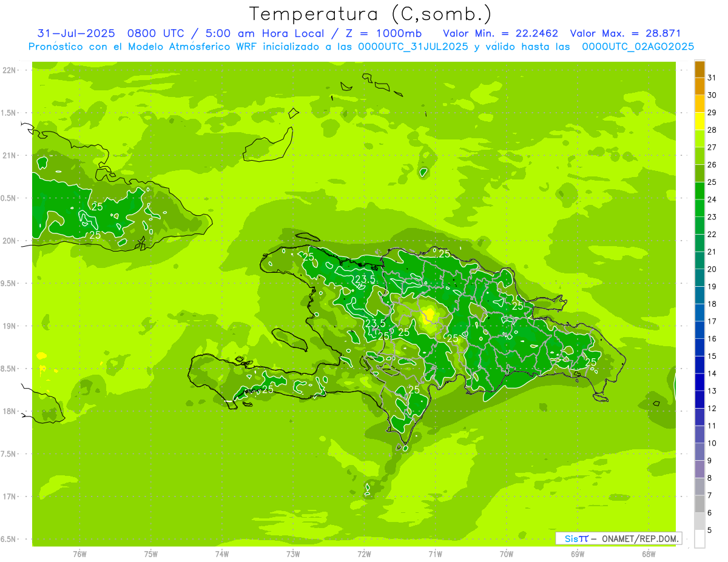Pick legend color band between 27 and 28
Viewport: 728px width, 562px height.
tap(699, 138)
